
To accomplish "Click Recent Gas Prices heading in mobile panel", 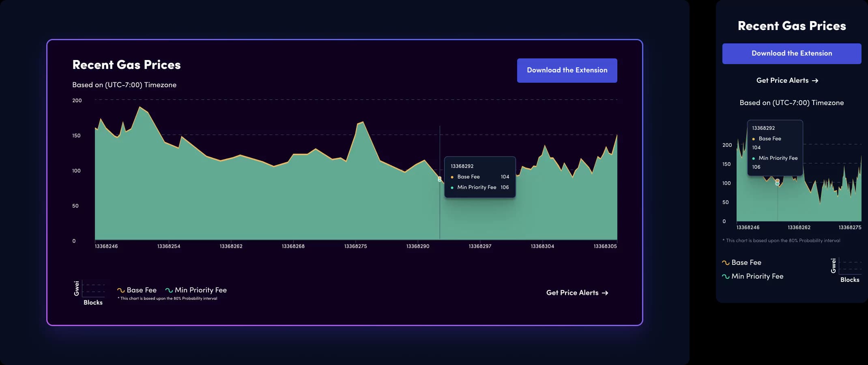I will [x=792, y=26].
